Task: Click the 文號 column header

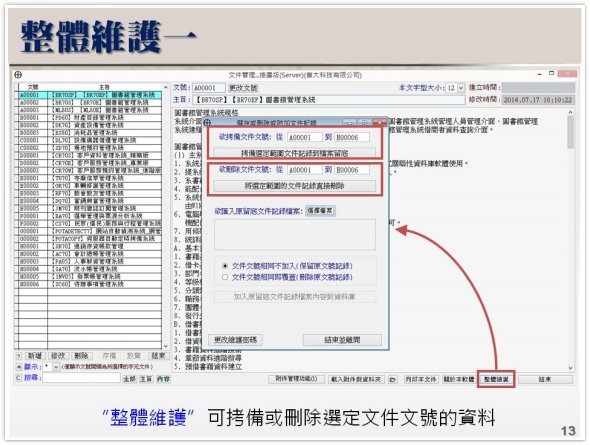Action: click(33, 87)
